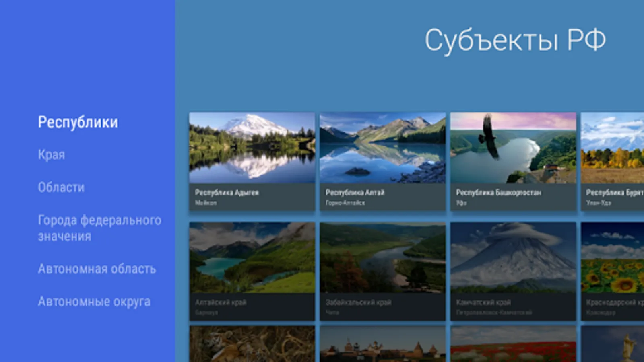Open the Краснодарский край sunflower photo

tap(613, 257)
